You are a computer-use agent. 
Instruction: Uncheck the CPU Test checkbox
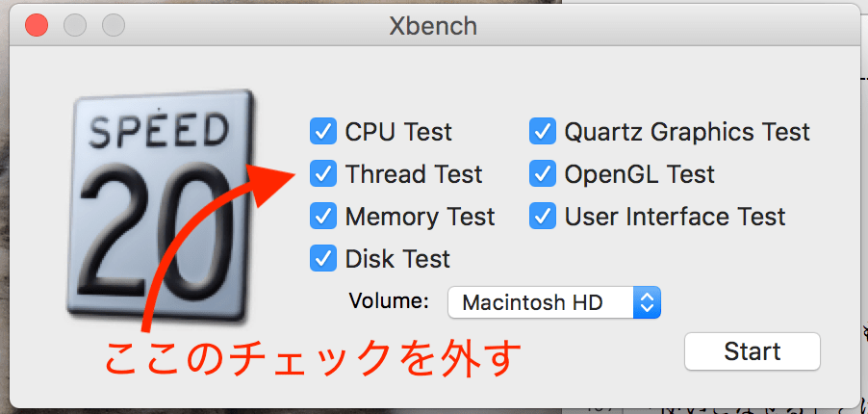(x=322, y=131)
